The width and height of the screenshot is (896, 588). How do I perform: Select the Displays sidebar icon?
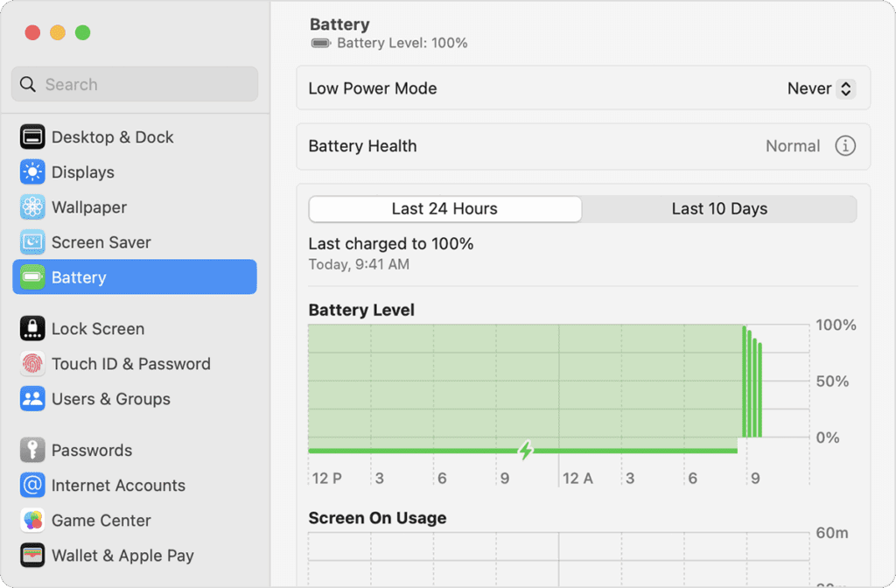point(32,171)
